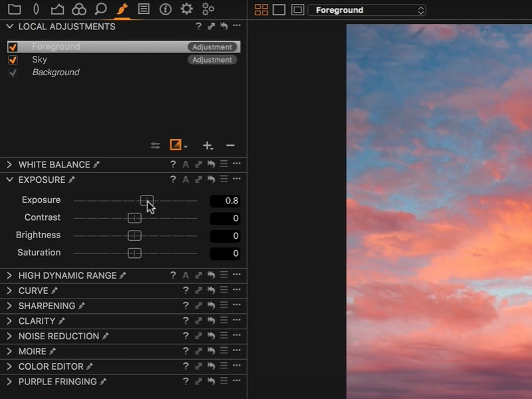Open the Capture tab icon next to Library

click(57, 9)
